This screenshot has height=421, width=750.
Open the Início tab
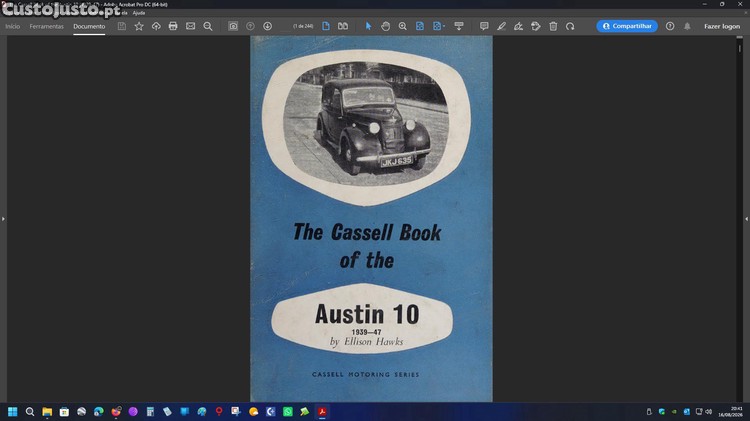coord(12,26)
